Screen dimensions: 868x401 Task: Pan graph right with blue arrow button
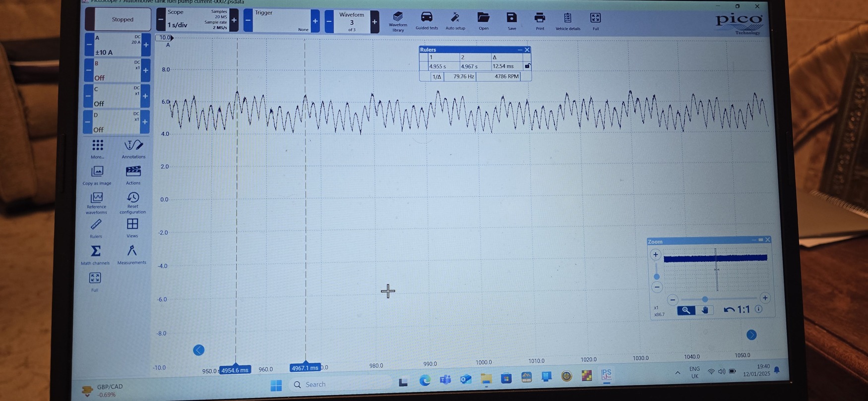coord(751,335)
